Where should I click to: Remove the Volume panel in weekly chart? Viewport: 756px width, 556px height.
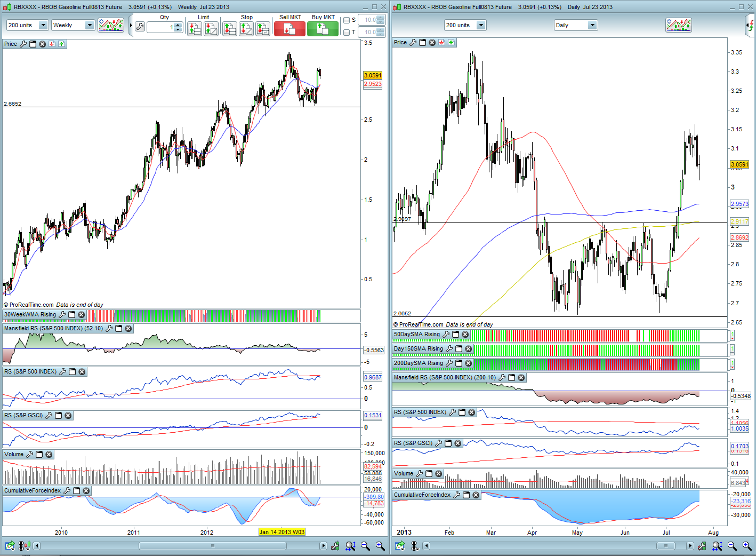coord(49,455)
